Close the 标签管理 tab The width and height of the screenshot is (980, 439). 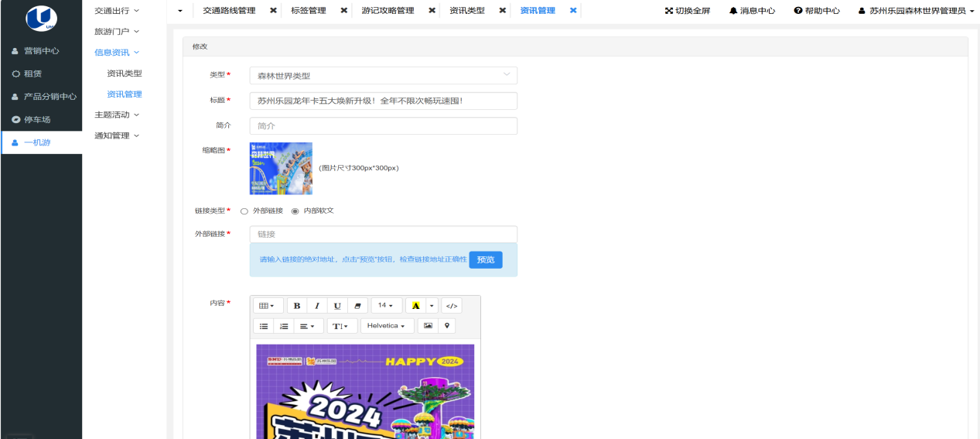[x=343, y=11]
